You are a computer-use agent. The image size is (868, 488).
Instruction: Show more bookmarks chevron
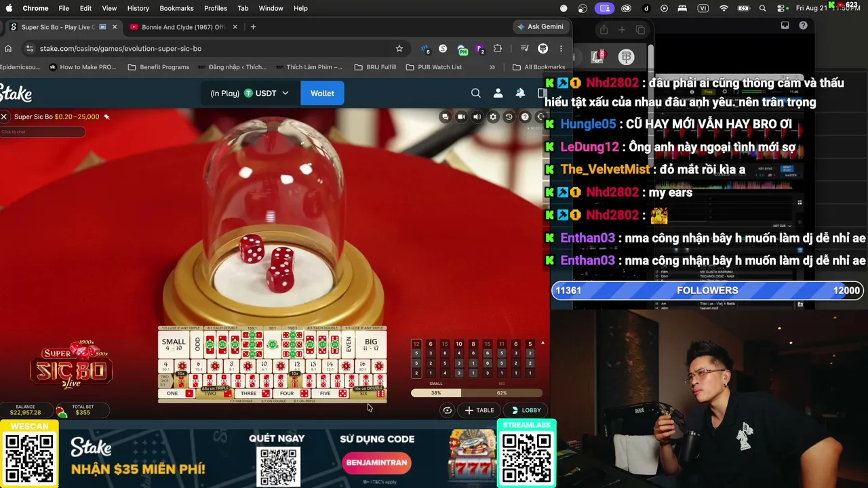click(x=492, y=67)
